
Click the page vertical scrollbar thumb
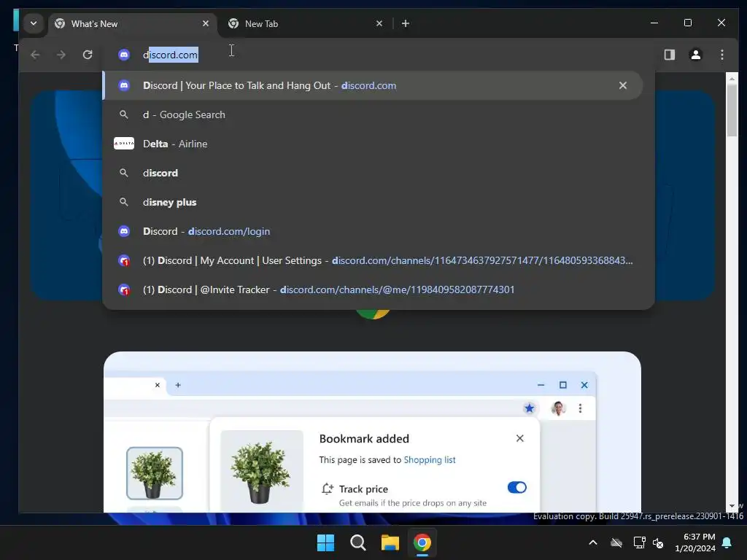[732, 111]
